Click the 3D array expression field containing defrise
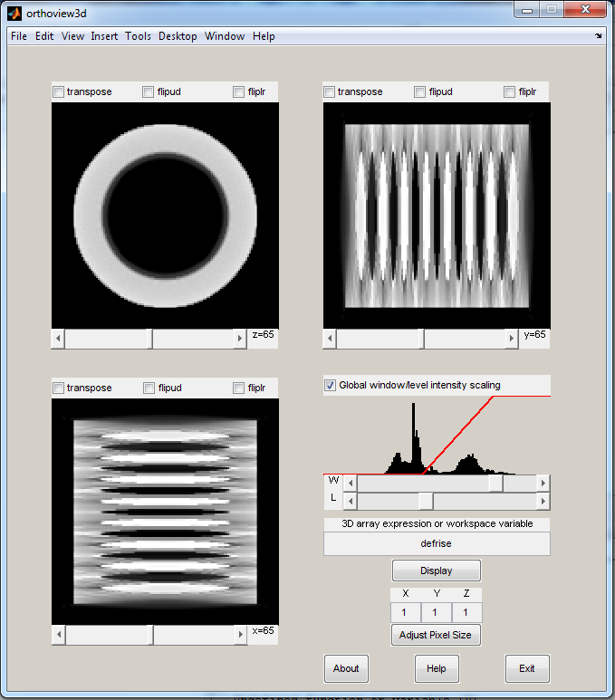The width and height of the screenshot is (615, 700). 437,543
